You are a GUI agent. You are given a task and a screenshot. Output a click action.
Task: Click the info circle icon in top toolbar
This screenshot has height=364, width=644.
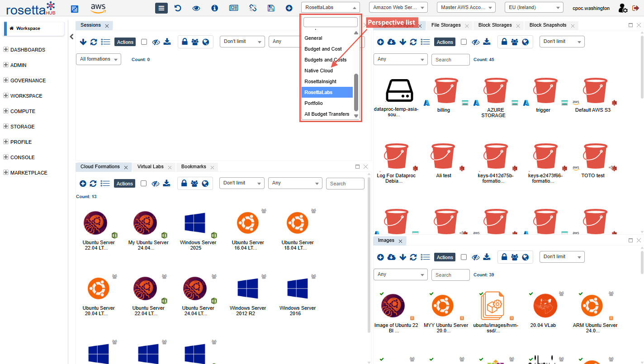[x=214, y=8]
